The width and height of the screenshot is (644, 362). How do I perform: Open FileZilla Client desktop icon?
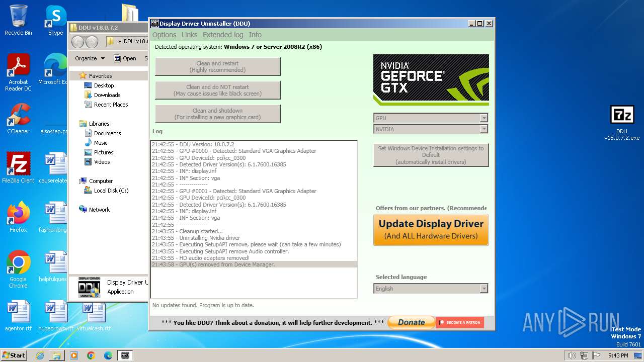click(18, 167)
